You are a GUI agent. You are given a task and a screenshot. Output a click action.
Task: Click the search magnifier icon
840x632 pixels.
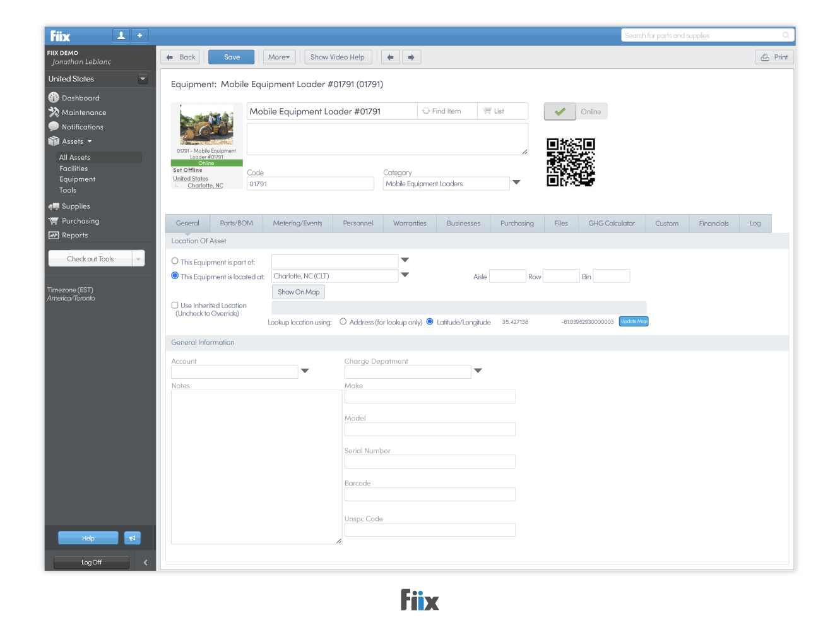(x=786, y=35)
